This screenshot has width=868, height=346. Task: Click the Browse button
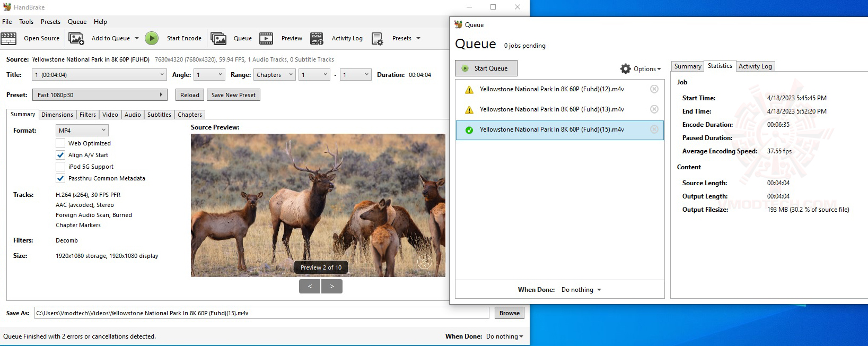(510, 313)
